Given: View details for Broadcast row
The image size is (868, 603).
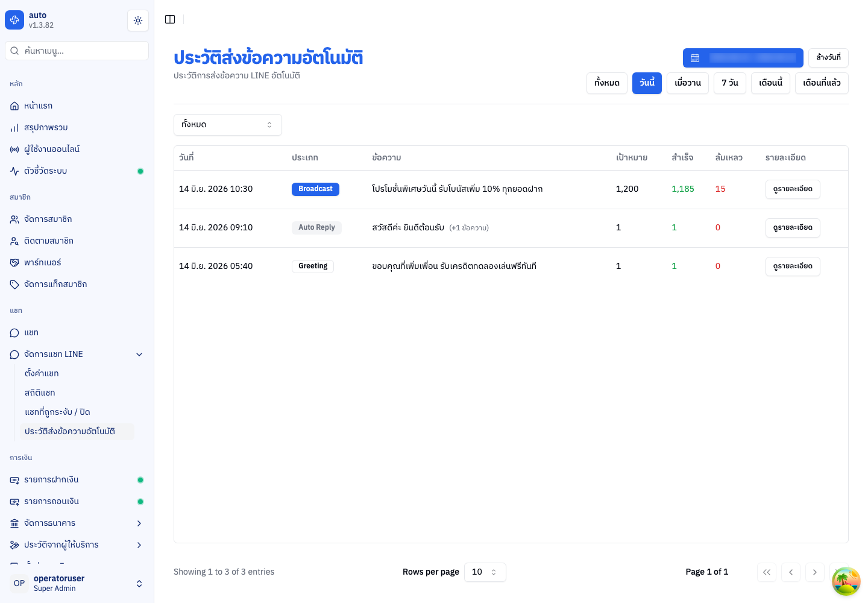Looking at the screenshot, I should coord(793,189).
